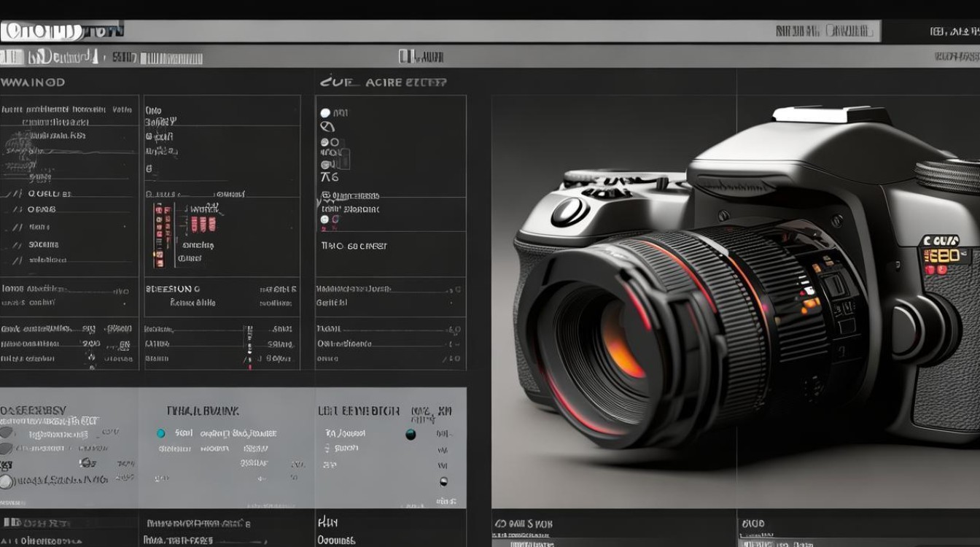
Task: Select the dark teal sphere radio button
Action: coord(411,434)
